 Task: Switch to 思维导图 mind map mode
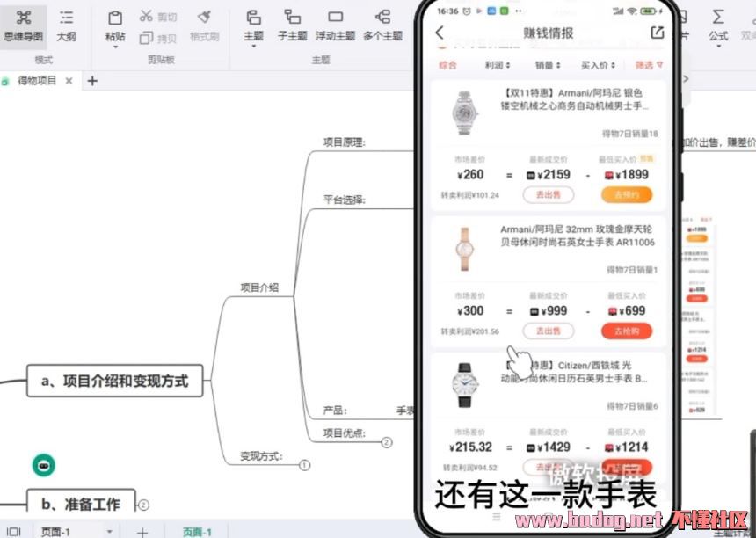pos(23,26)
